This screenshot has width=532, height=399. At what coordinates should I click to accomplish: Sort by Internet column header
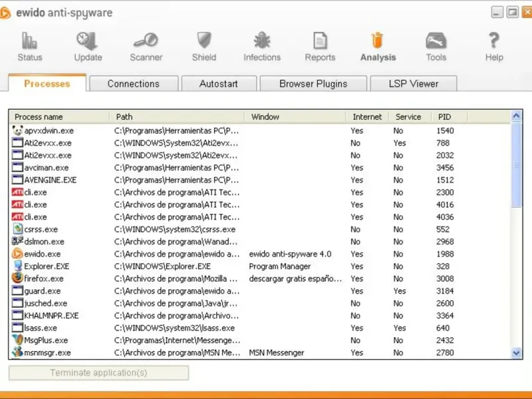pos(367,117)
